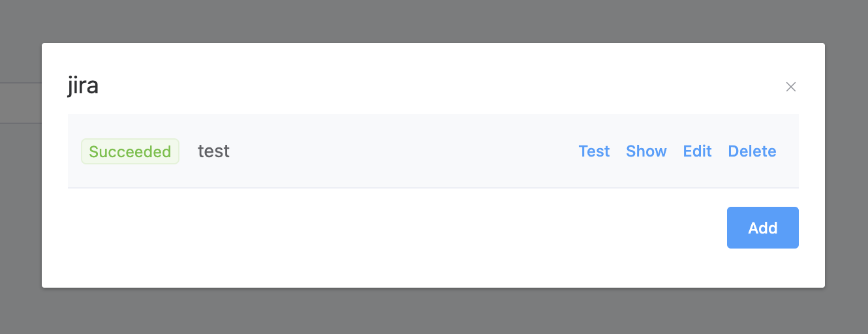
Task: Click the darkened backdrop right of the dialog
Action: pyautogui.click(x=846, y=166)
